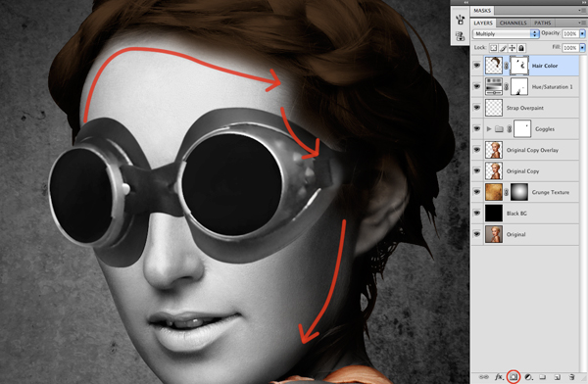
Task: Click the Original Copy Overlay thumbnail
Action: point(494,150)
